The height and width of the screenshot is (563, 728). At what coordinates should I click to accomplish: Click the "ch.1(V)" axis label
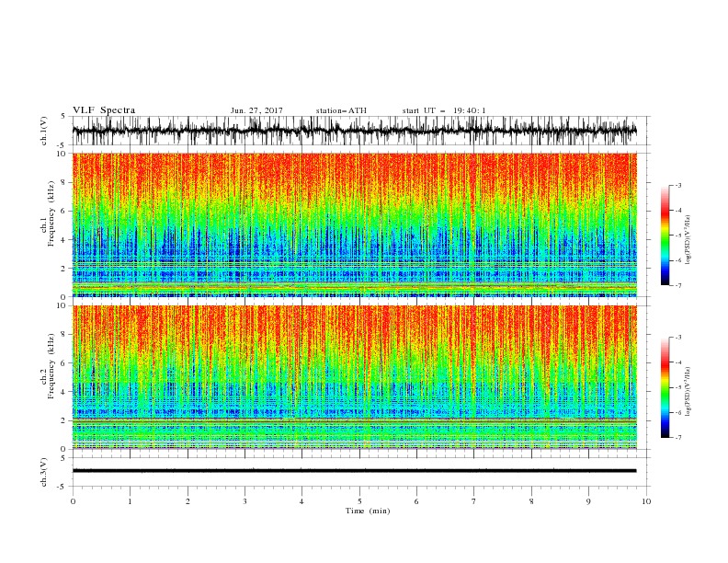click(44, 131)
